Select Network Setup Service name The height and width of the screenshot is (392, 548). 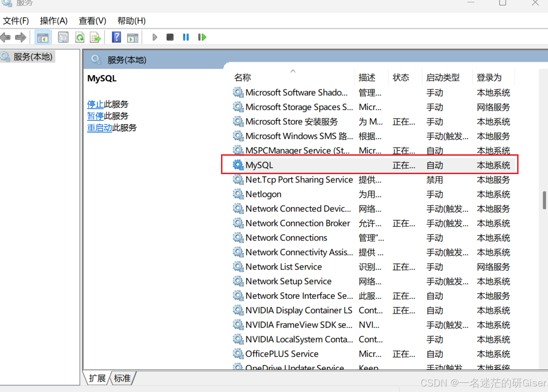pyautogui.click(x=288, y=281)
